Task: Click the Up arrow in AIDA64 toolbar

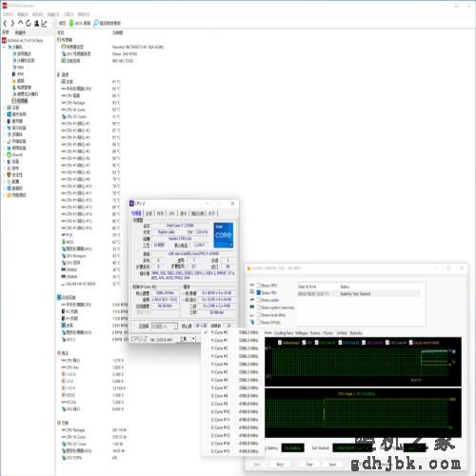Action: tap(21, 23)
